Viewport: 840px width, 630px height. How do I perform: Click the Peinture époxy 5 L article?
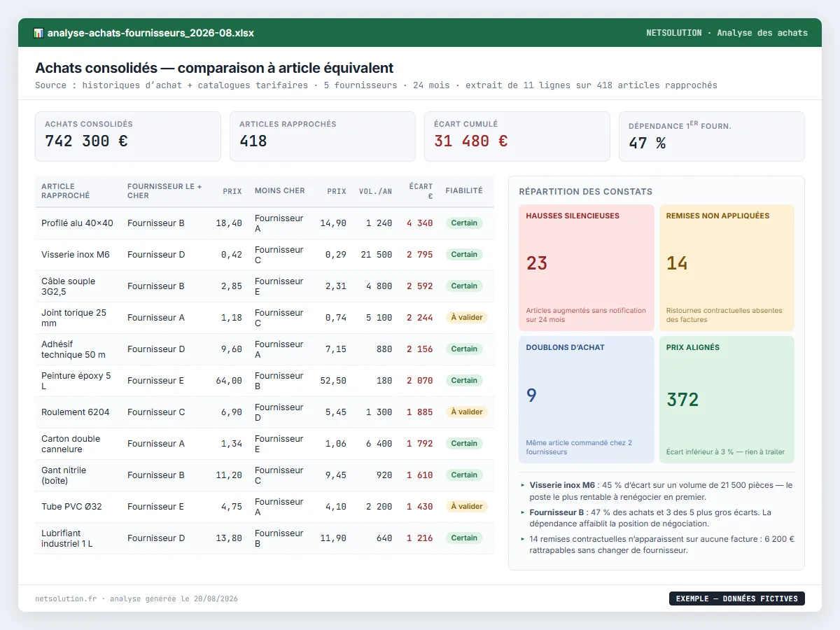coord(76,381)
